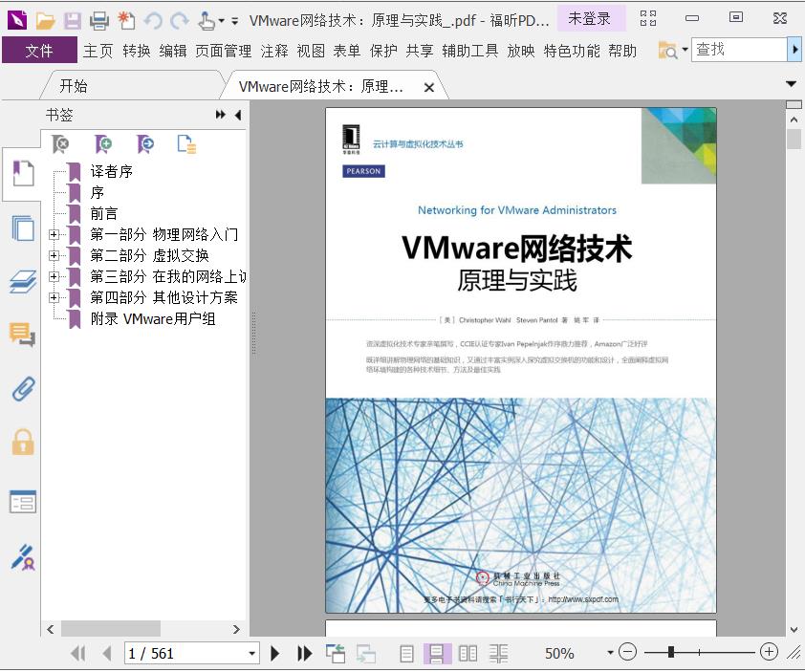The width and height of the screenshot is (805, 672).
Task: Open a file with the folder icon
Action: pyautogui.click(x=45, y=20)
